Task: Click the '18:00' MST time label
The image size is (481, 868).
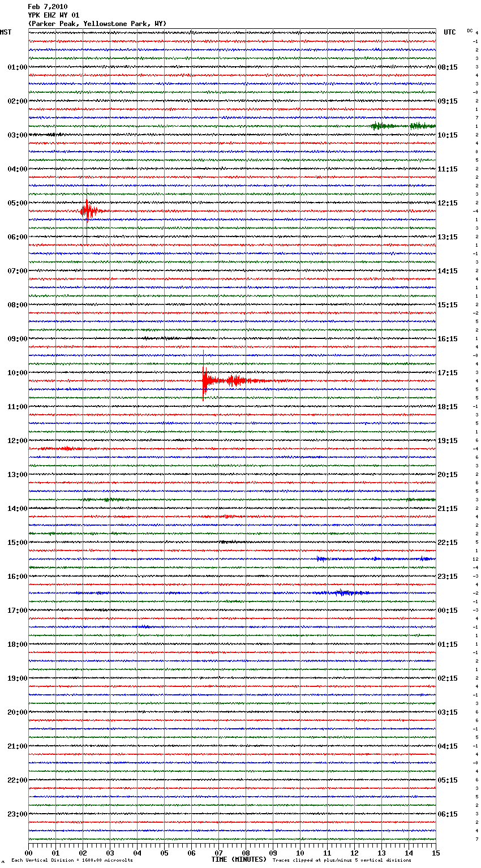Action: coord(18,644)
